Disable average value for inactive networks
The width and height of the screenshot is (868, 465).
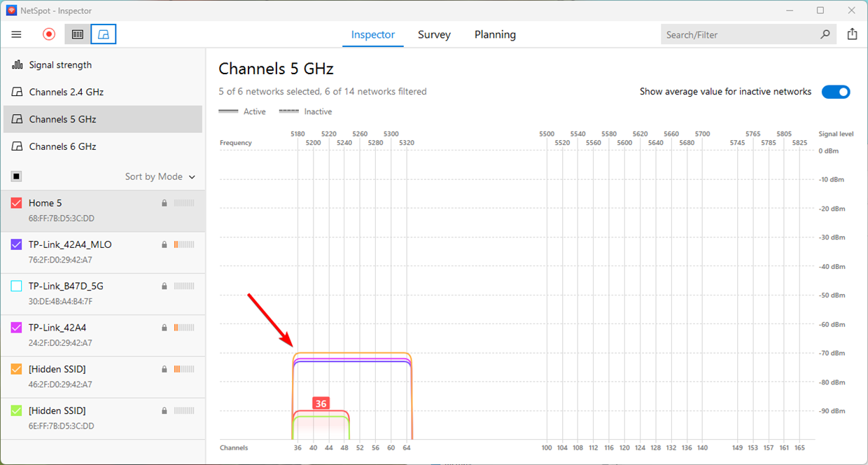tap(836, 92)
